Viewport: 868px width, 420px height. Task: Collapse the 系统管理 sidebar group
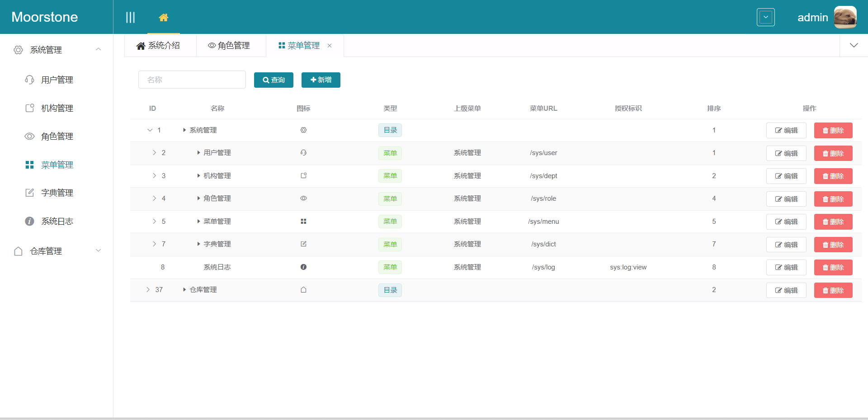pyautogui.click(x=57, y=50)
